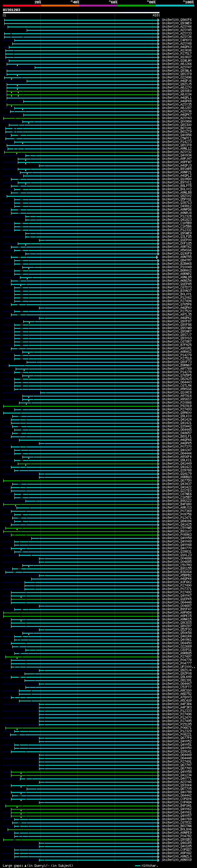This screenshot has width=197, height=868.
Task: Click the purple ~60% identity legend bar
Action: pyautogui.click(x=98, y=6)
